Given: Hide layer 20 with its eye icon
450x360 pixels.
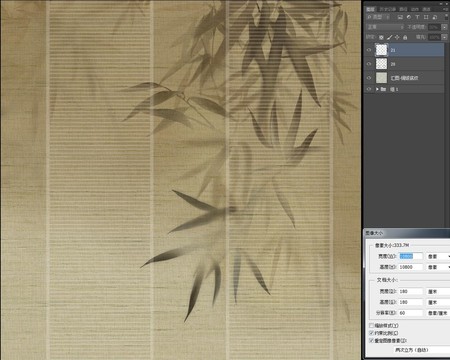Looking at the screenshot, I should [369, 64].
